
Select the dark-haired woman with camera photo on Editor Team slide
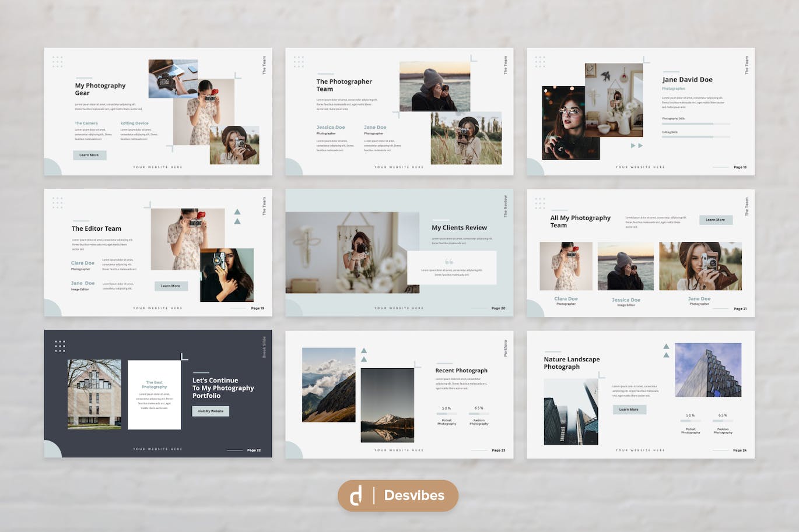(227, 275)
